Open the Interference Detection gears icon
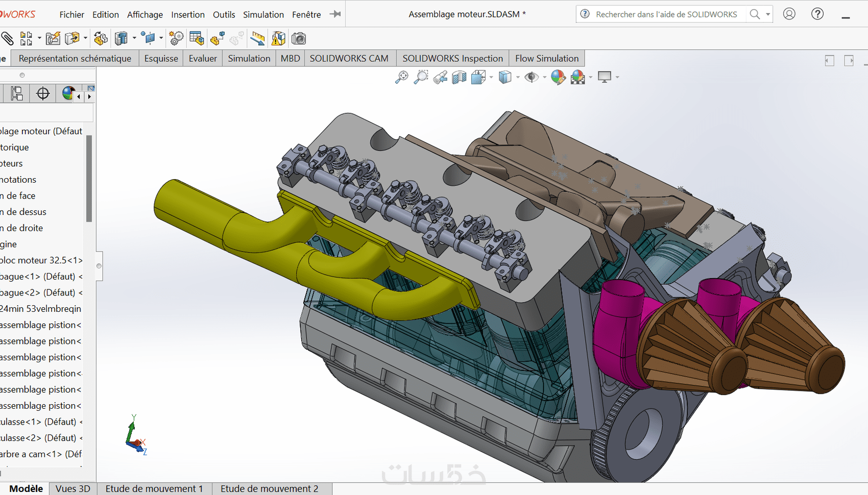Image resolution: width=868 pixels, height=495 pixels. coord(176,38)
